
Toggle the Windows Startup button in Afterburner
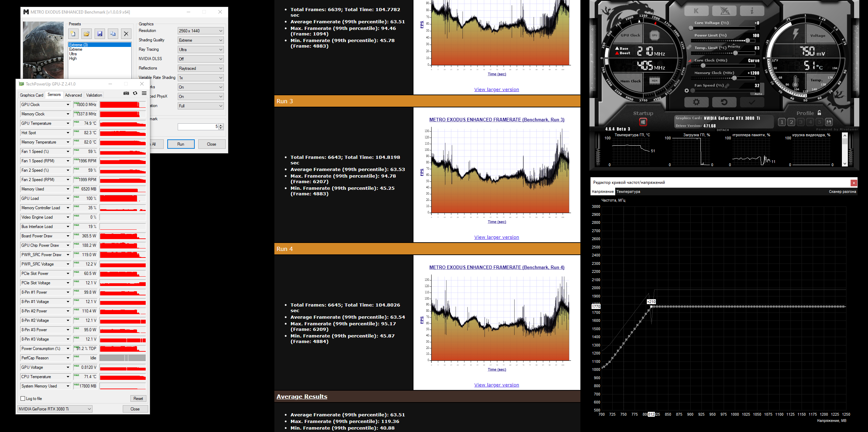coord(643,122)
